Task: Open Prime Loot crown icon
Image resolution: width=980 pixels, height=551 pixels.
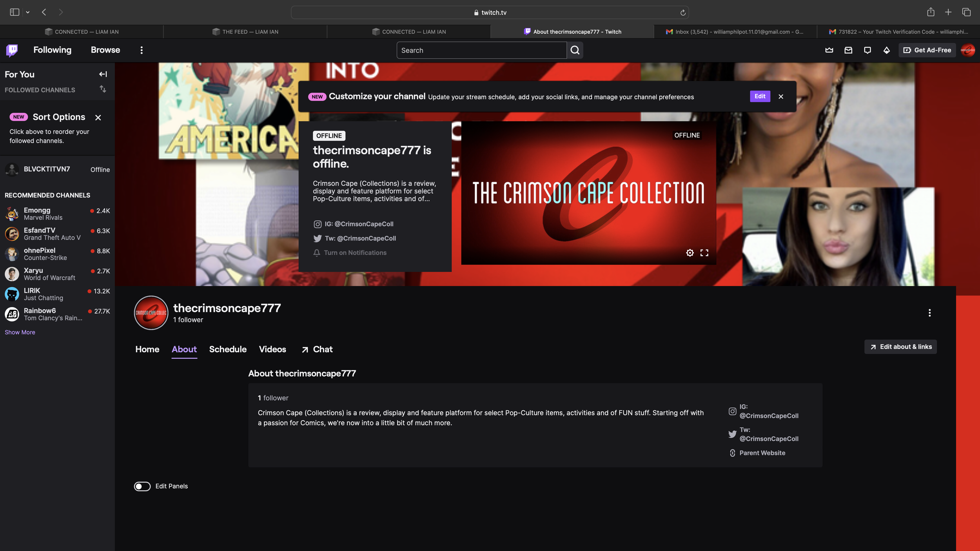Action: click(829, 50)
